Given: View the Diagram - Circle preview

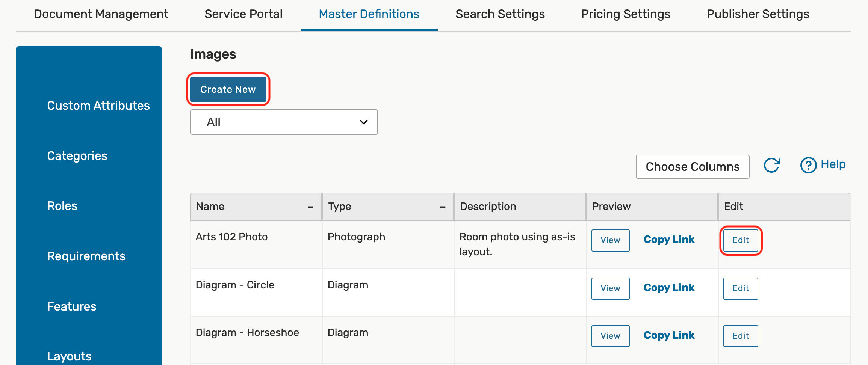Looking at the screenshot, I should pos(610,288).
